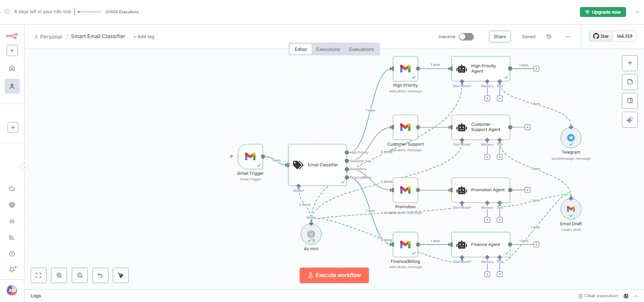
Task: Tidy up the workflow using the brush icon
Action: 120,275
